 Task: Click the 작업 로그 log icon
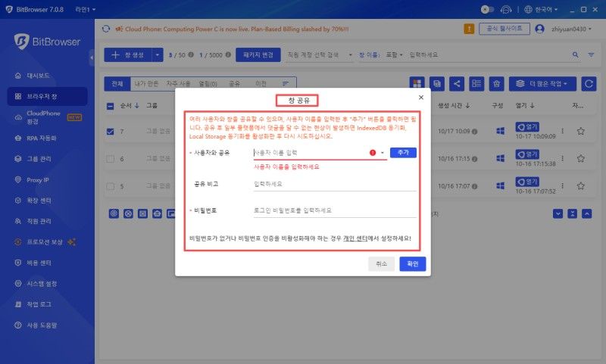[17, 304]
